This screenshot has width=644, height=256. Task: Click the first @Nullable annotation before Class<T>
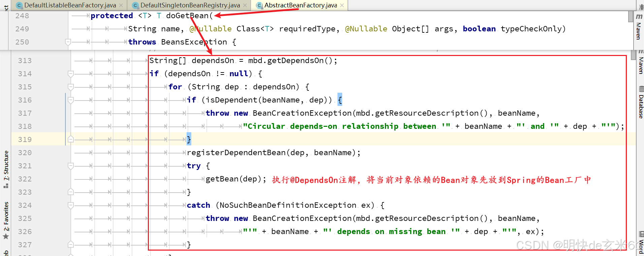coord(211,29)
